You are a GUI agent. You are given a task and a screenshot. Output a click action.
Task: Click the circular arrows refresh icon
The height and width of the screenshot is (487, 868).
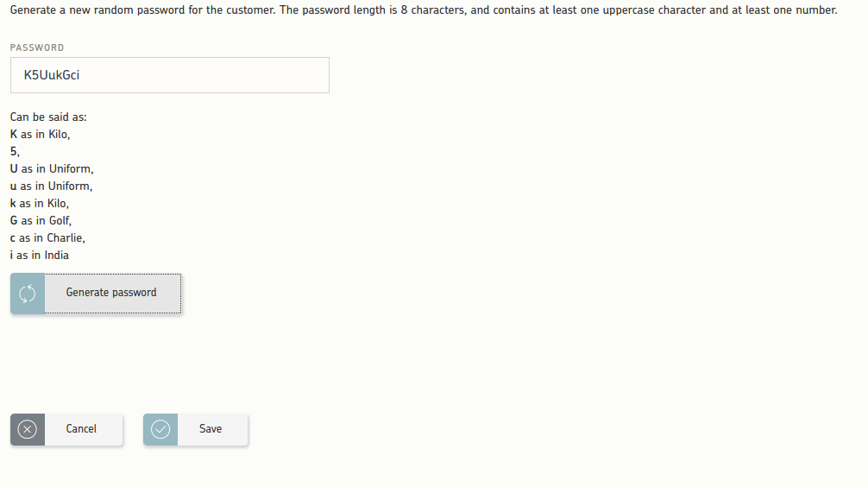(27, 294)
